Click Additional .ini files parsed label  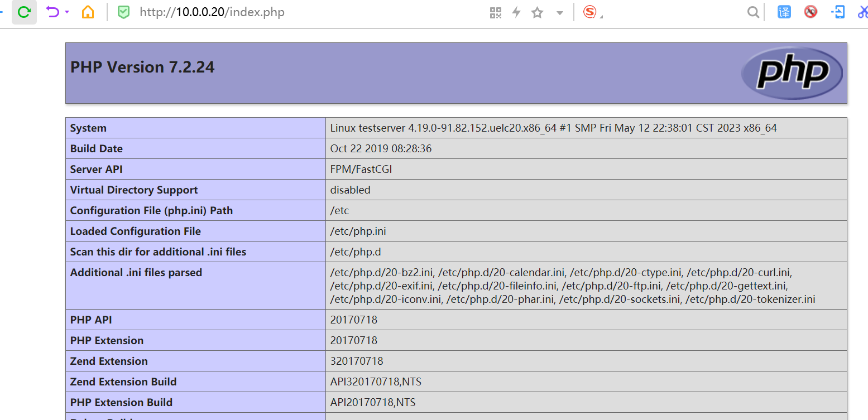[136, 273]
